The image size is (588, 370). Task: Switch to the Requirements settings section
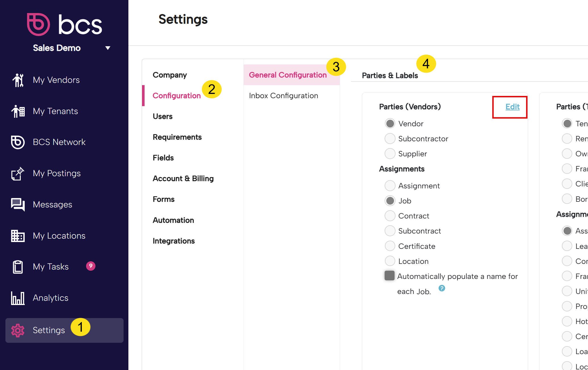click(x=177, y=137)
